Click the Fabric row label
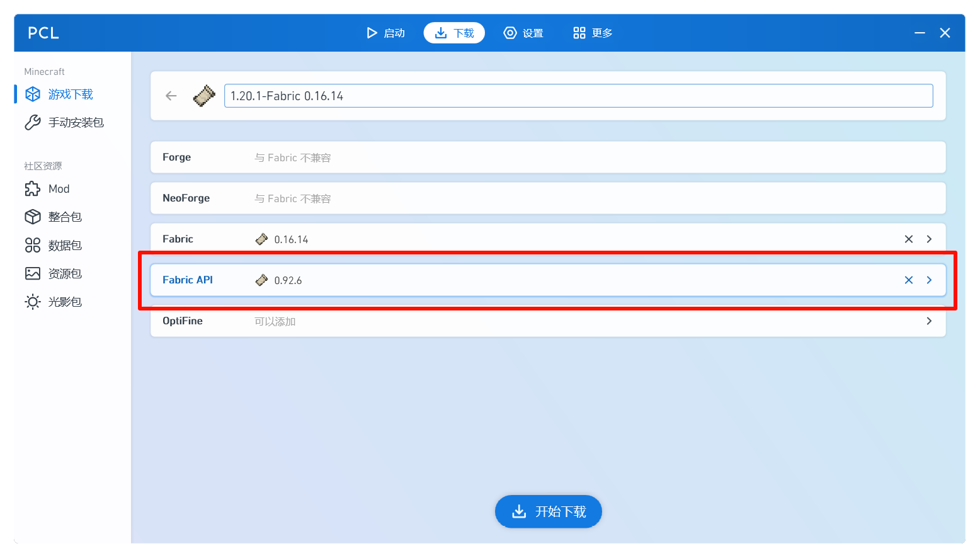Image resolution: width=980 pixels, height=558 pixels. point(178,239)
